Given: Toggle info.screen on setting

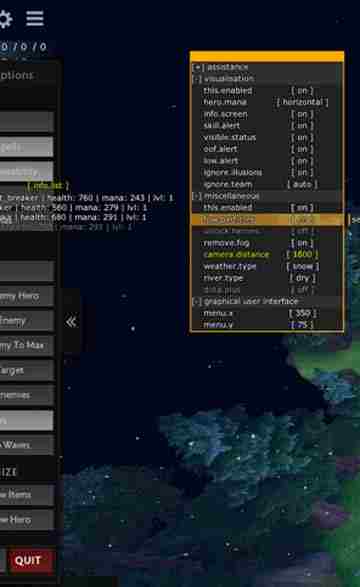Looking at the screenshot, I should tap(302, 114).
